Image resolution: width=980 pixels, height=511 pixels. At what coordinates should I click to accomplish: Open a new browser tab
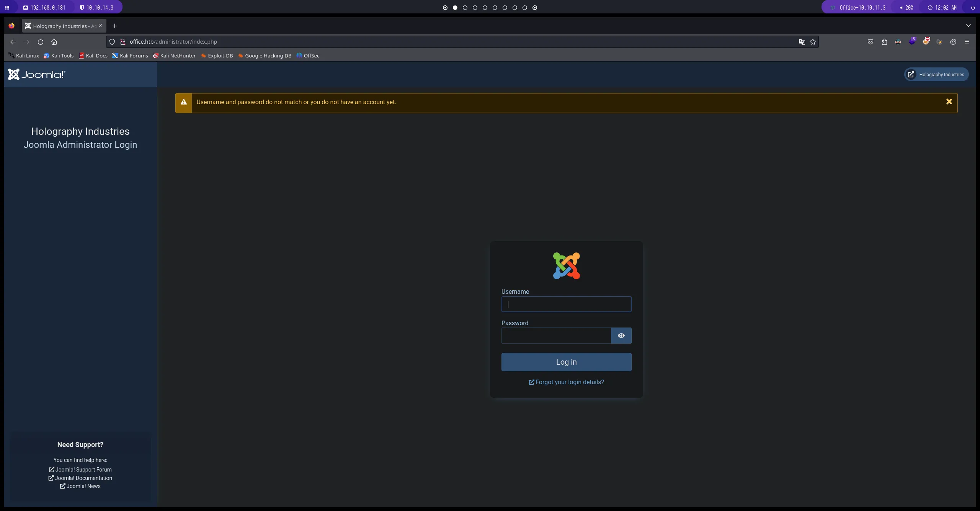114,26
